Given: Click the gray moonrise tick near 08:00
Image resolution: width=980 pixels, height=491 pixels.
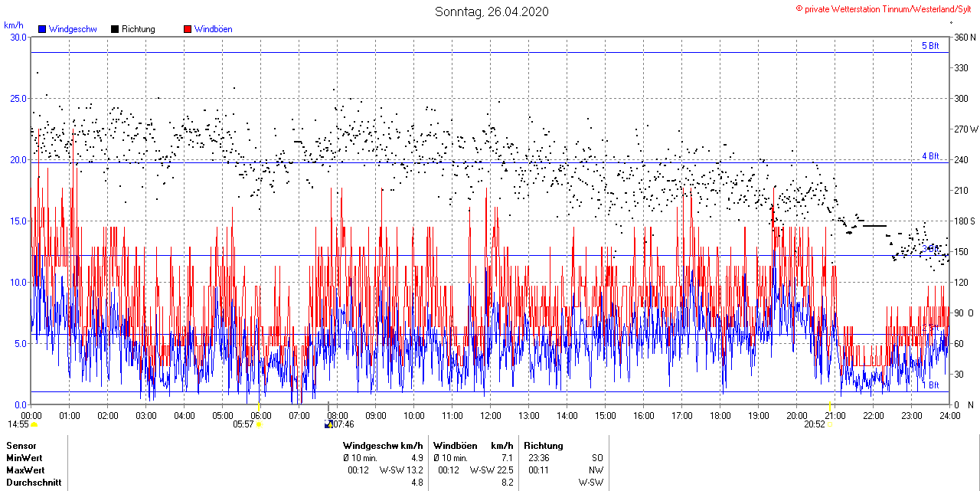Looking at the screenshot, I should point(328,406).
